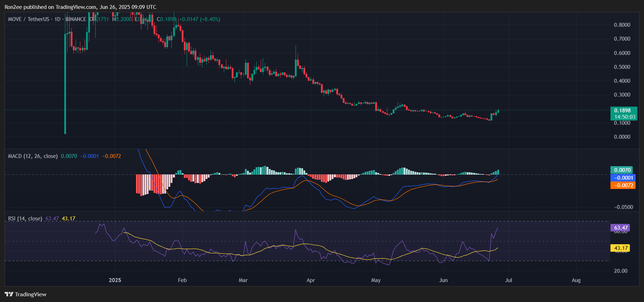Click orange -0.0072 signal tag on right axis

click(x=623, y=185)
